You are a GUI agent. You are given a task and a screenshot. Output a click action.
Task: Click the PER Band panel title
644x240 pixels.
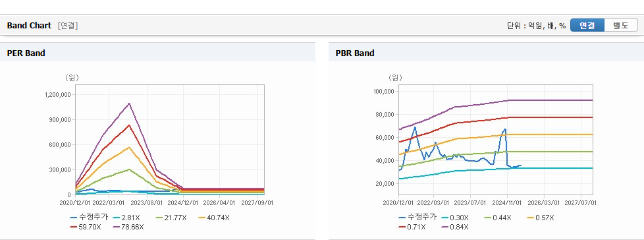(x=26, y=53)
